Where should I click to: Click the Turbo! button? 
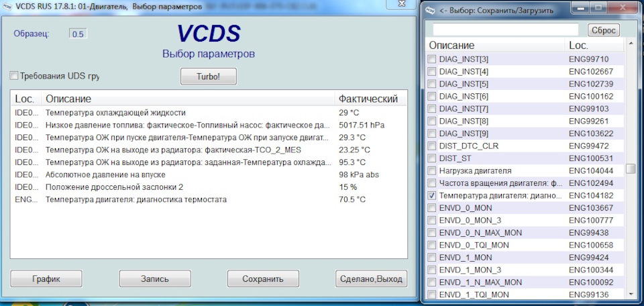pos(209,76)
